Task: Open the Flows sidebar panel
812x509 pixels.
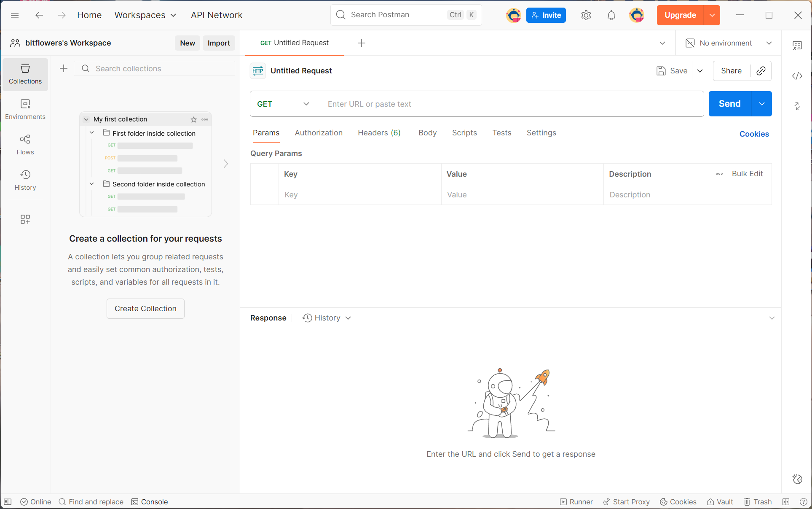Action: tap(25, 145)
